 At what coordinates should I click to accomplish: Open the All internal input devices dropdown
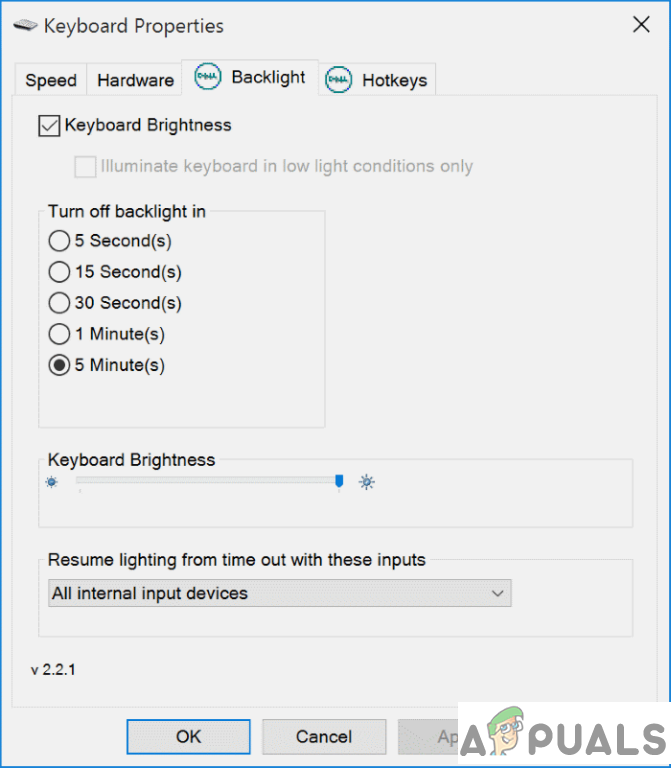click(x=279, y=593)
